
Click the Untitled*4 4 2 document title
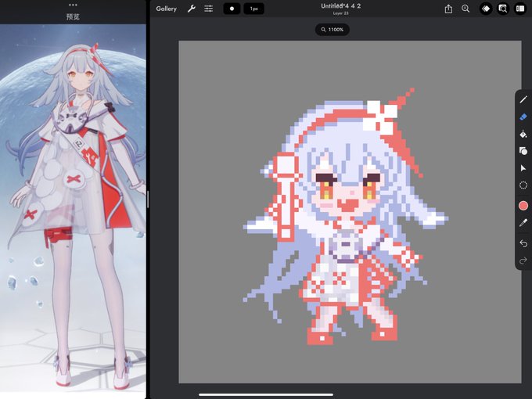pyautogui.click(x=340, y=6)
